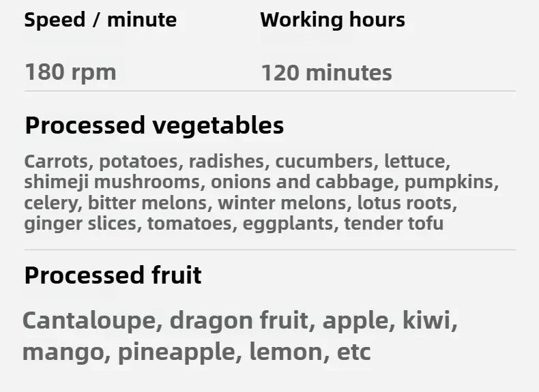Image resolution: width=539 pixels, height=392 pixels.
Task: Click the words tender tofu
Action: (x=394, y=224)
